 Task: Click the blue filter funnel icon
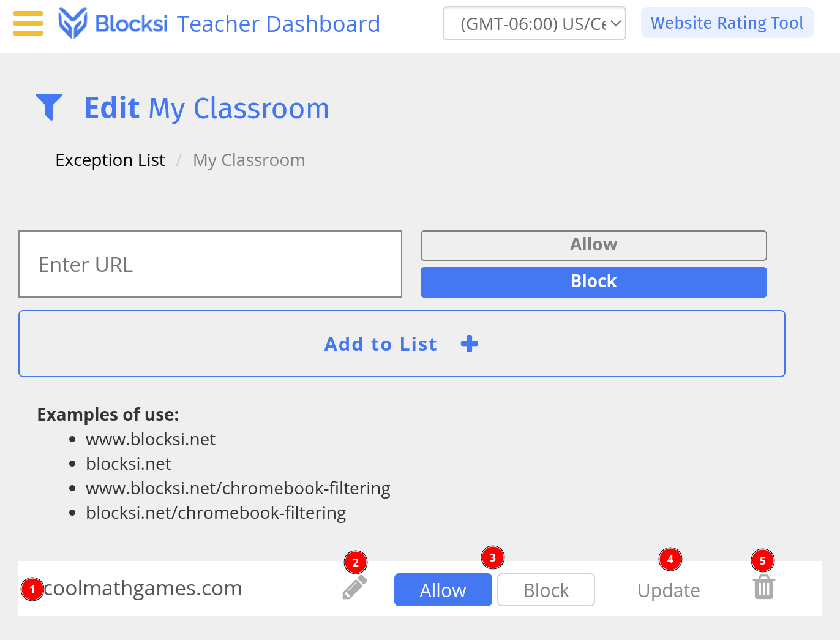[49, 107]
